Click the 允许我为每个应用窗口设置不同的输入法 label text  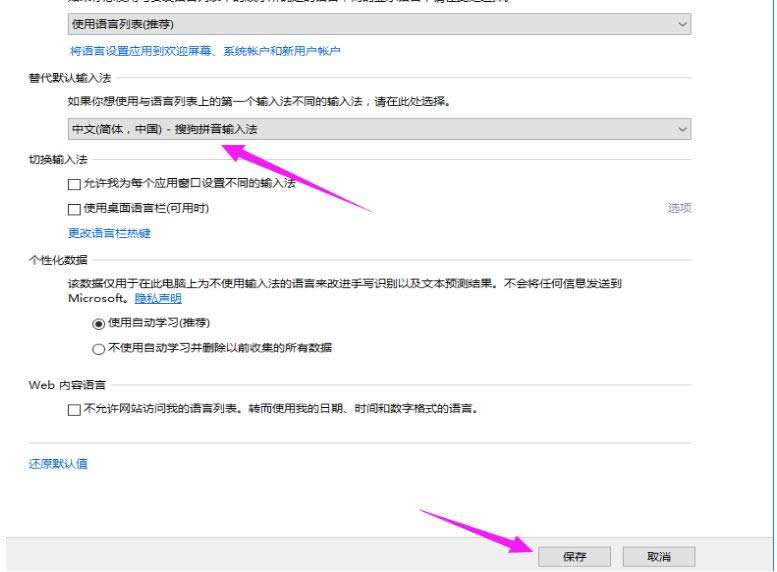tap(189, 183)
